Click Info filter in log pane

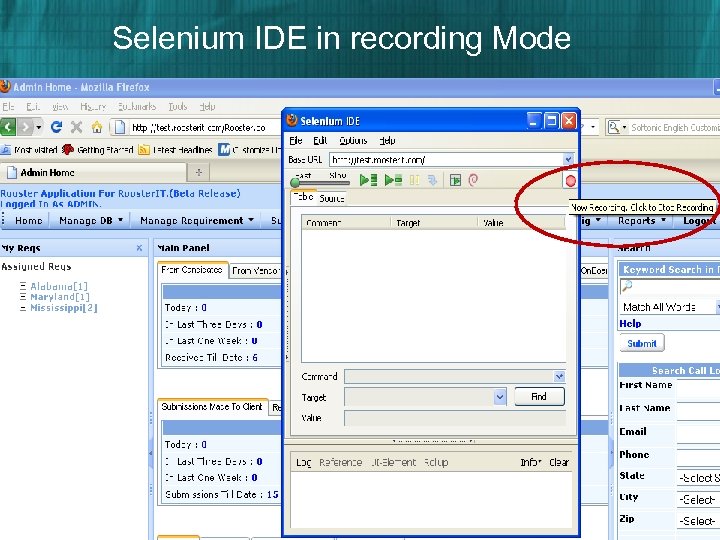pos(531,462)
